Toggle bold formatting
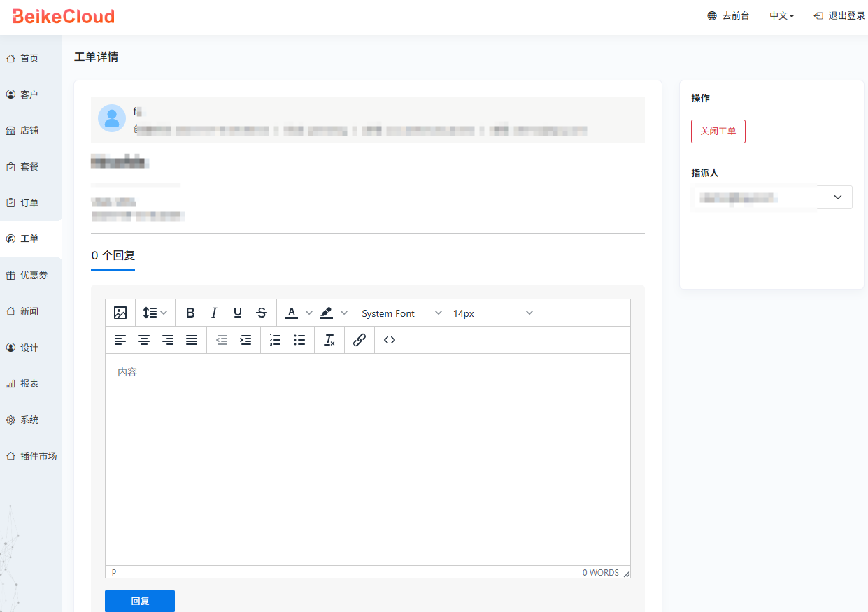This screenshot has width=868, height=612. (190, 313)
